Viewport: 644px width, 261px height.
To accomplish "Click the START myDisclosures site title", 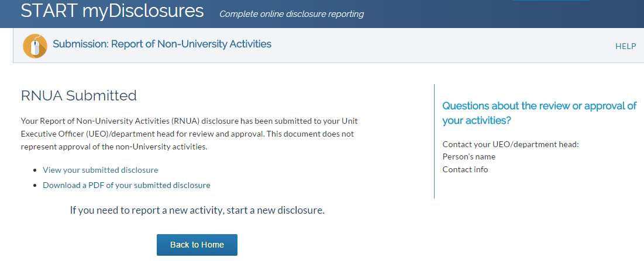I will [x=112, y=11].
